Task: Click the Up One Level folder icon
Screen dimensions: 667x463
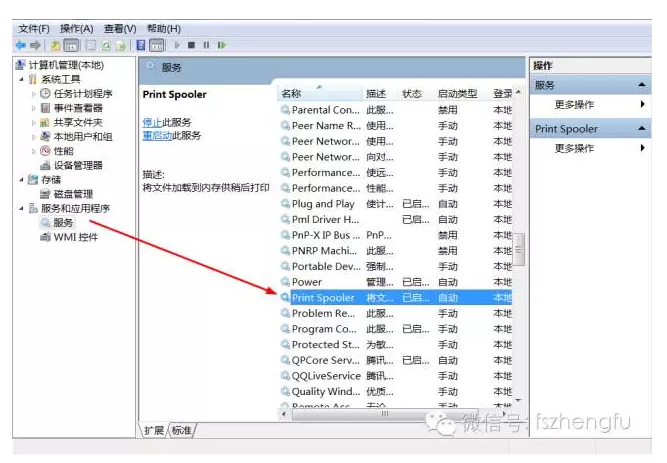Action: 54,45
